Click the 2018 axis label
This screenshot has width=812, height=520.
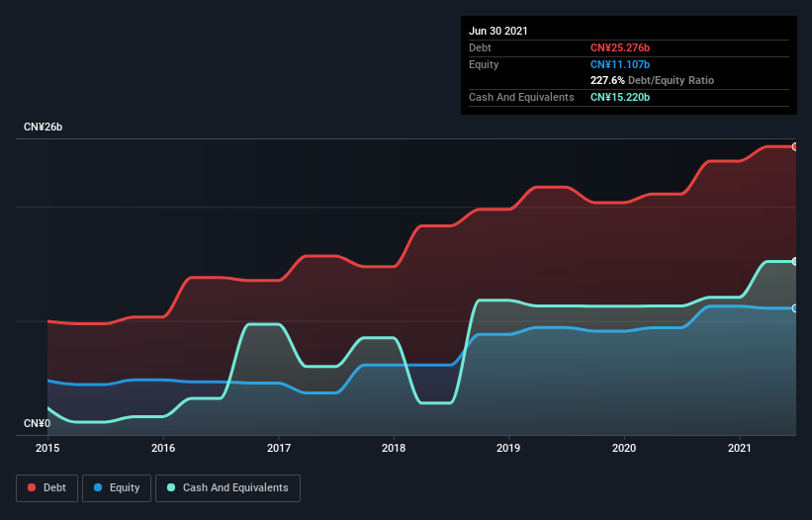tap(394, 448)
